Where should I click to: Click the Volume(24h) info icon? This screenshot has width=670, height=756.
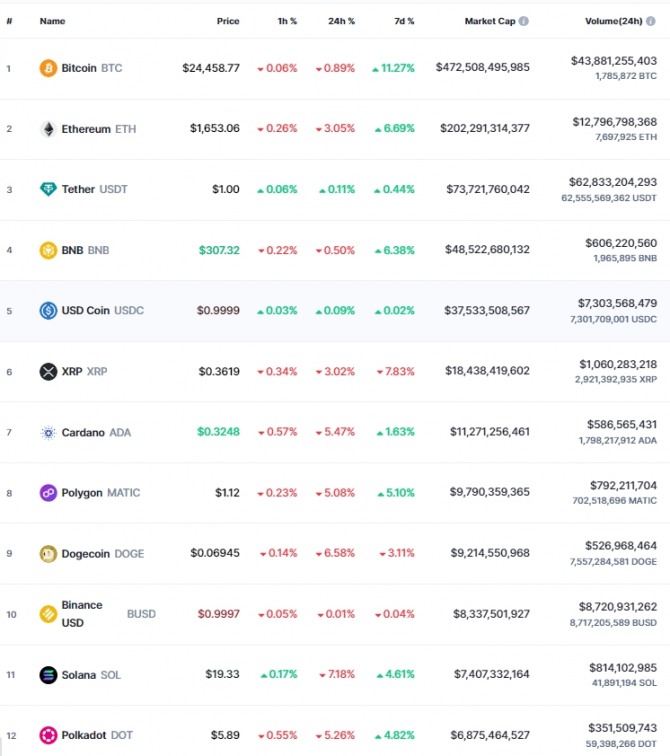(x=651, y=21)
